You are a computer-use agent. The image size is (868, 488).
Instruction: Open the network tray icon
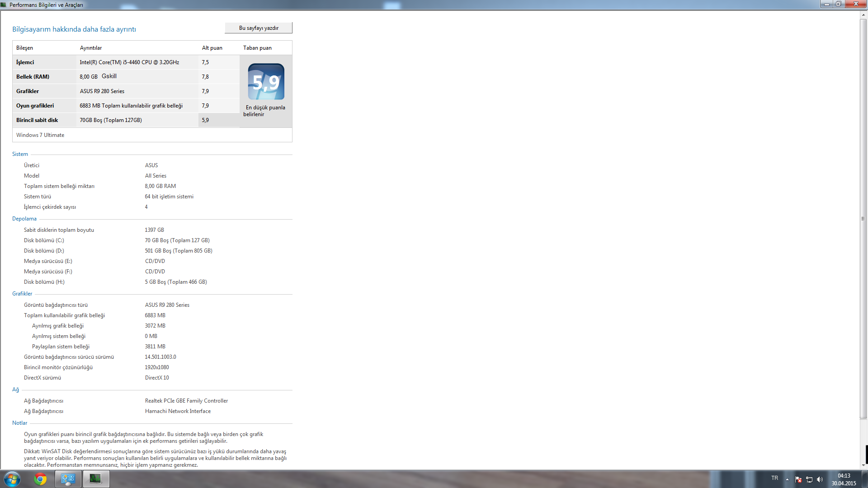coord(809,479)
